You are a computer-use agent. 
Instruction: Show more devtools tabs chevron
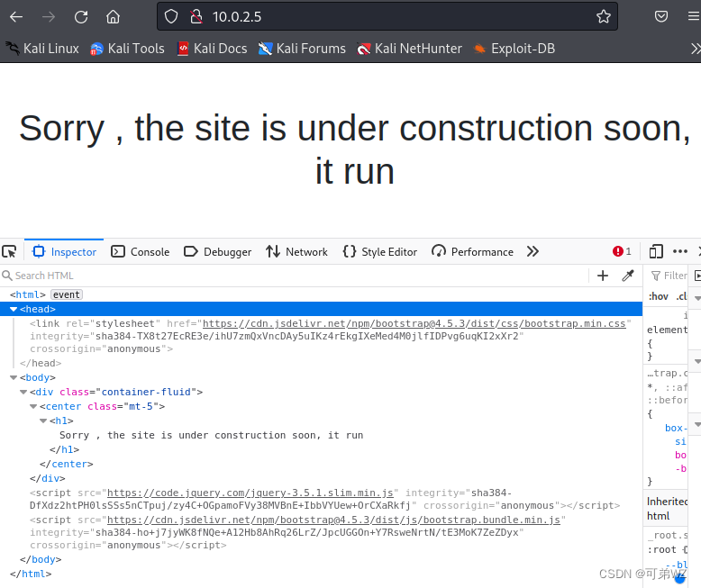(533, 251)
